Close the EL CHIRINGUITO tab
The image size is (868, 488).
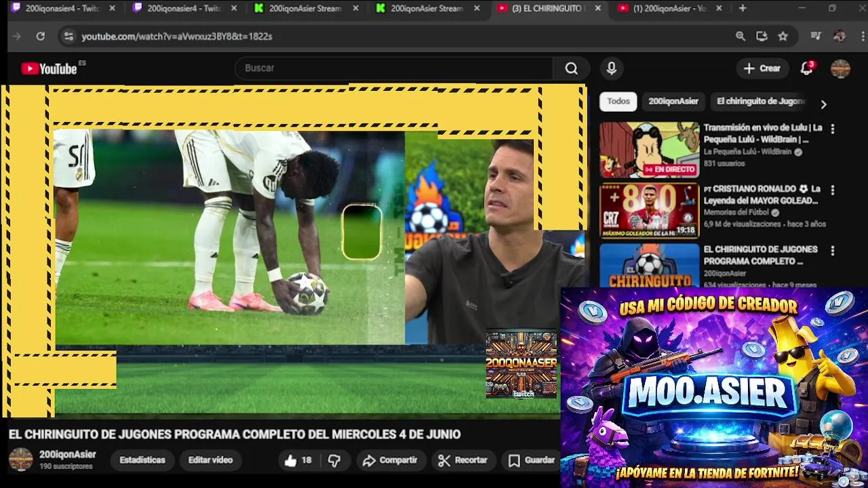(597, 8)
